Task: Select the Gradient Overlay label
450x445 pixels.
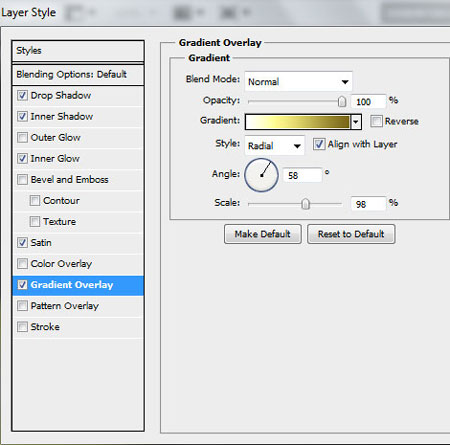Action: (72, 285)
